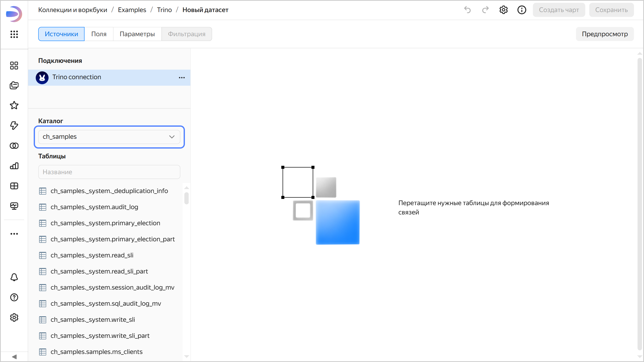Click the info circle icon
Viewport: 644px width, 362px height.
click(522, 10)
